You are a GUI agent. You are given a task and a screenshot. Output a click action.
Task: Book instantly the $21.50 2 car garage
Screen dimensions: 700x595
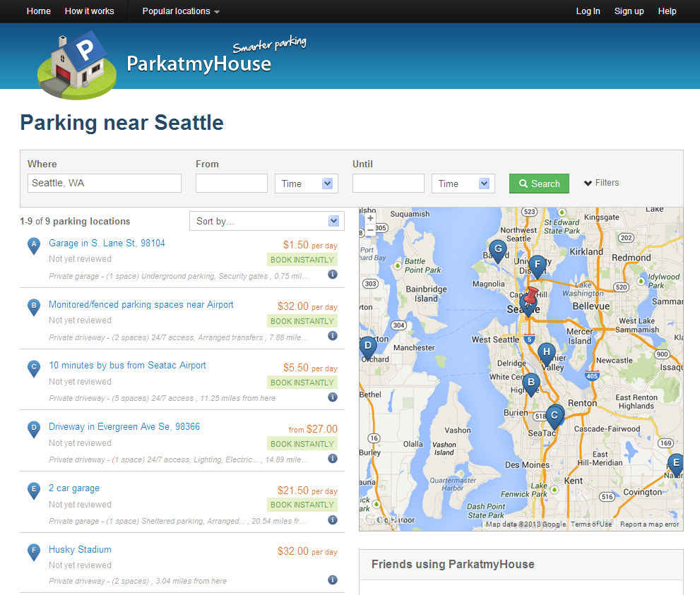point(302,505)
